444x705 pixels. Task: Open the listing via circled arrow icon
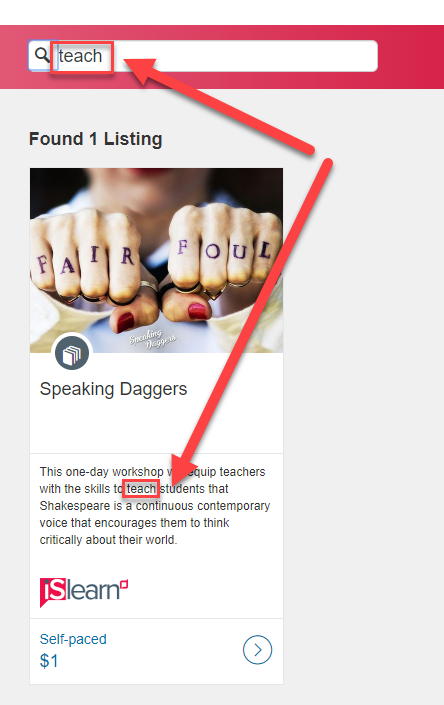pyautogui.click(x=258, y=650)
